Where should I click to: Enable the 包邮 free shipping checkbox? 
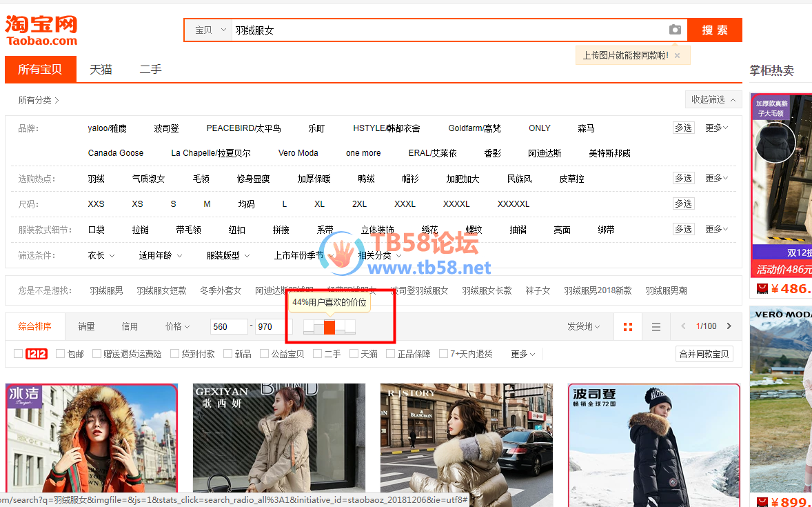pyautogui.click(x=61, y=354)
